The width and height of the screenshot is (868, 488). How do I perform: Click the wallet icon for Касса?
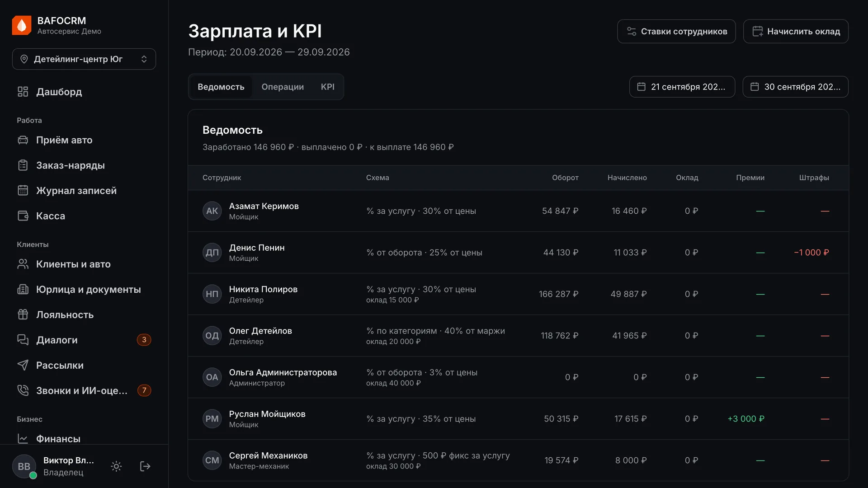(23, 216)
